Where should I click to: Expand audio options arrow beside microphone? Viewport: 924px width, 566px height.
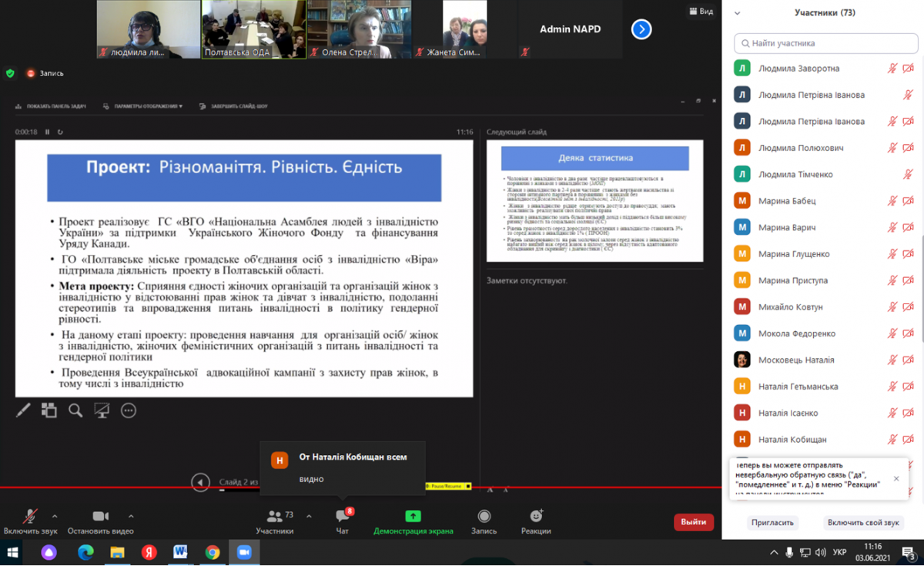point(55,516)
